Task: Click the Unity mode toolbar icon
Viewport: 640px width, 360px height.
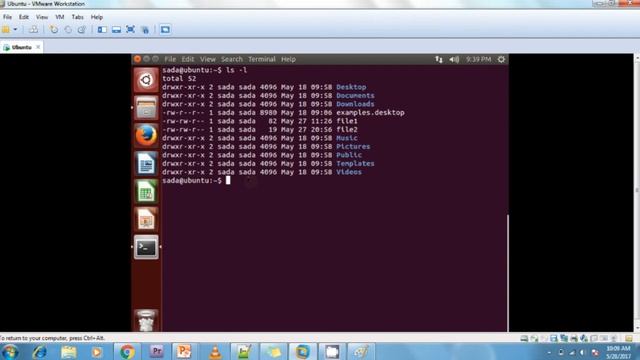Action: (145, 29)
